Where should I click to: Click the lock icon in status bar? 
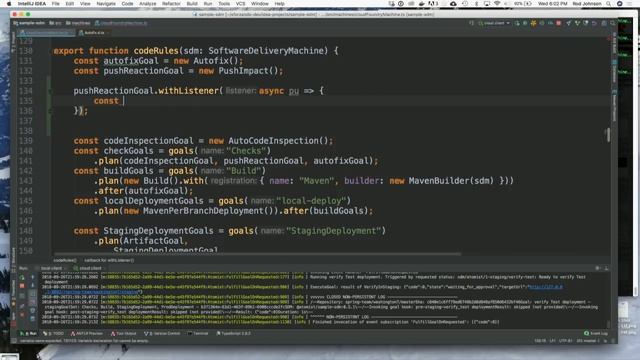coord(605,341)
